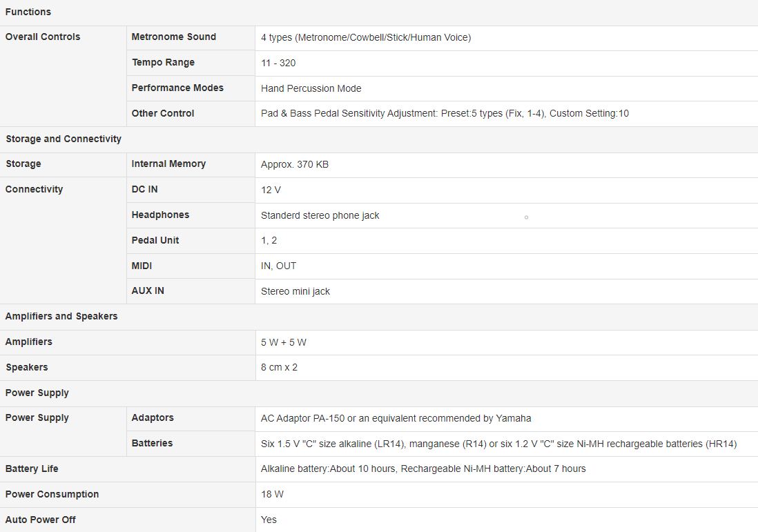Image resolution: width=758 pixels, height=532 pixels.
Task: Select the 'Stereo mini jack' value
Action: (295, 291)
